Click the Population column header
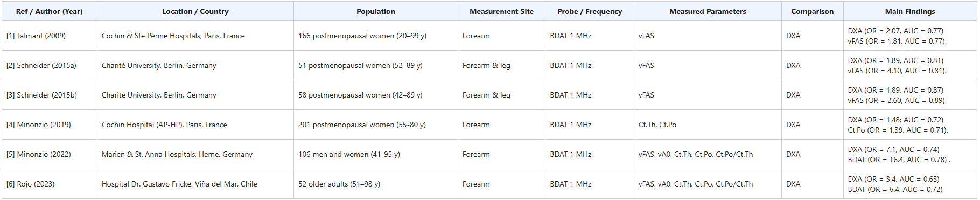The width and height of the screenshot is (980, 200). click(x=376, y=11)
